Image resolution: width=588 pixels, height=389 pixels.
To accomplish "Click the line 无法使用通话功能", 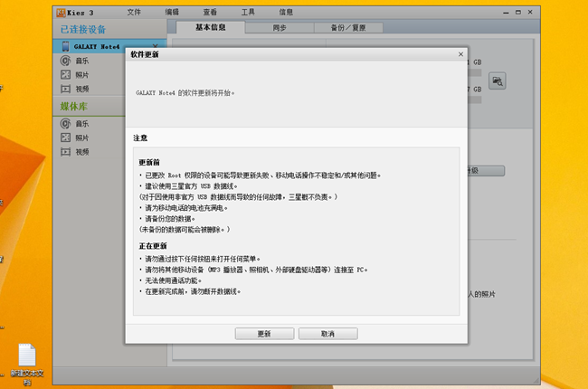I will (x=170, y=280).
